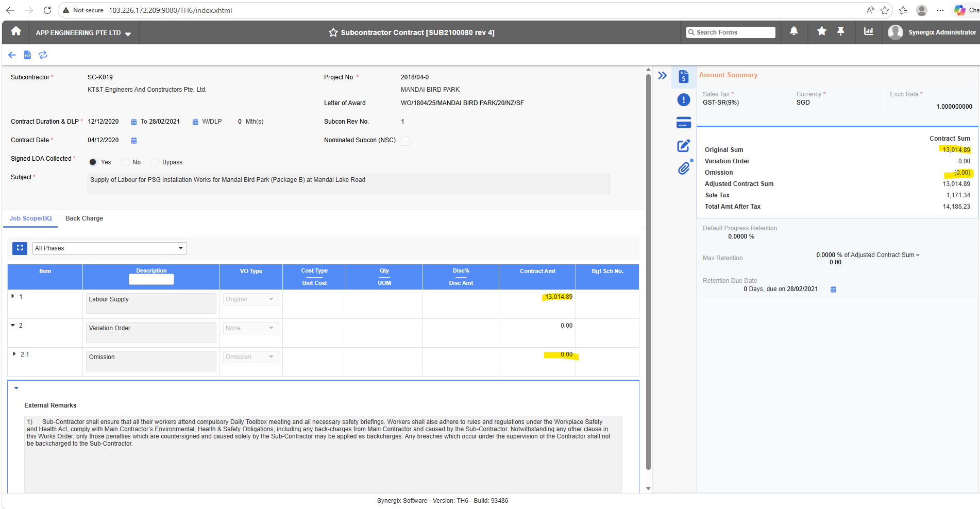This screenshot has height=509, width=980.
Task: Click the Search Forms field
Action: click(x=731, y=32)
